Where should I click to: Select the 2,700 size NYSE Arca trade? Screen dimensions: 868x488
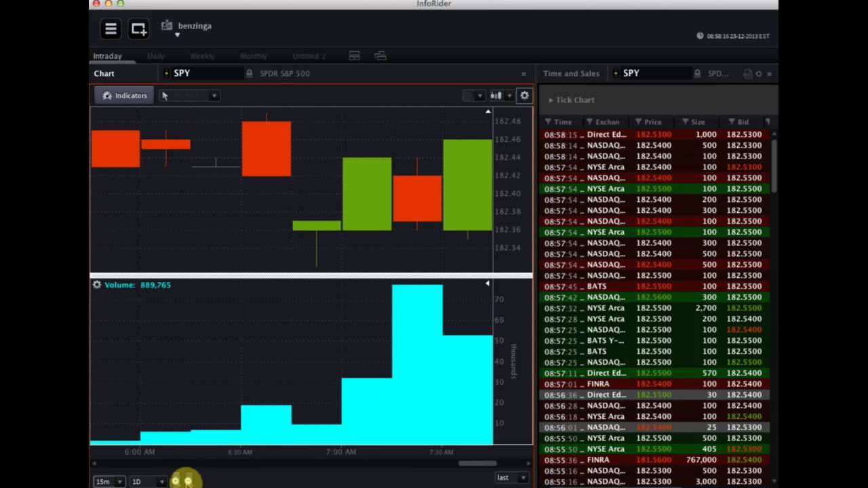pyautogui.click(x=655, y=308)
